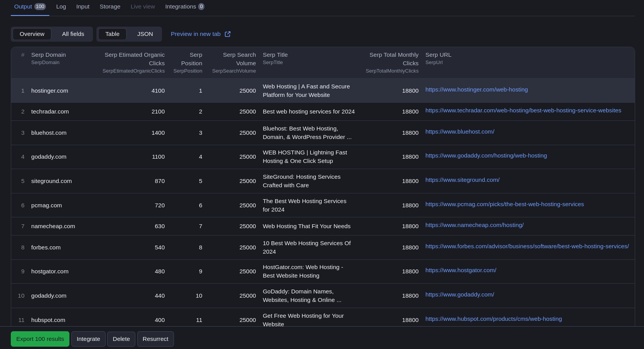This screenshot has height=349, width=644.
Task: Click the Delete button
Action: click(x=121, y=339)
